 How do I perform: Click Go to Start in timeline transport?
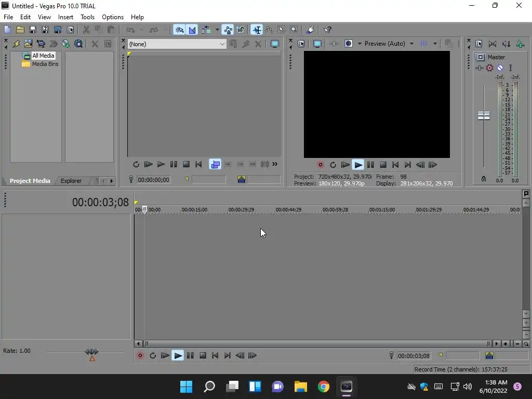coord(215,355)
